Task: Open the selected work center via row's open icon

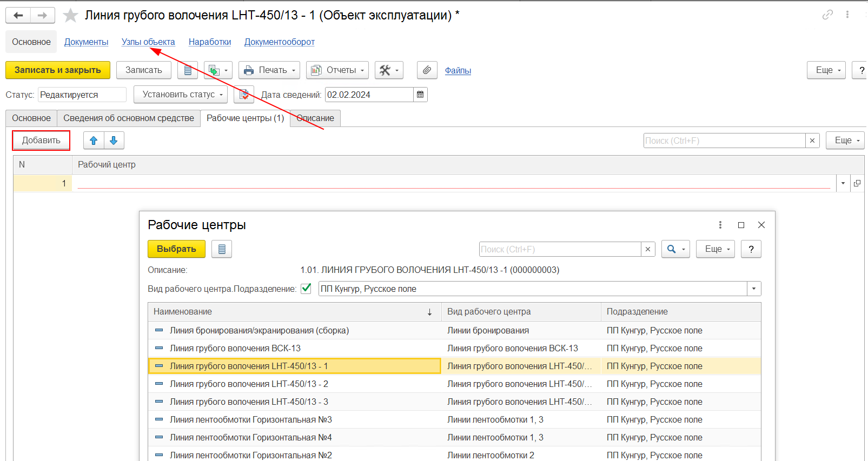Action: pos(857,183)
